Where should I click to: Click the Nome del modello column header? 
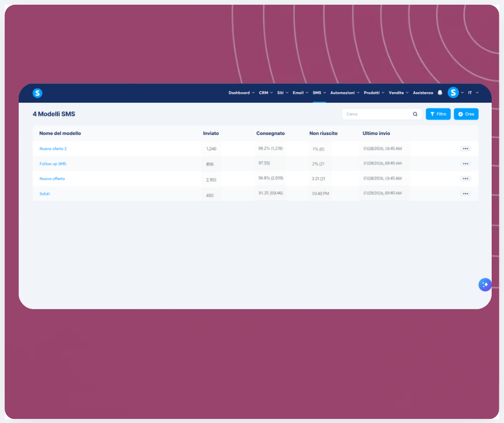(60, 133)
